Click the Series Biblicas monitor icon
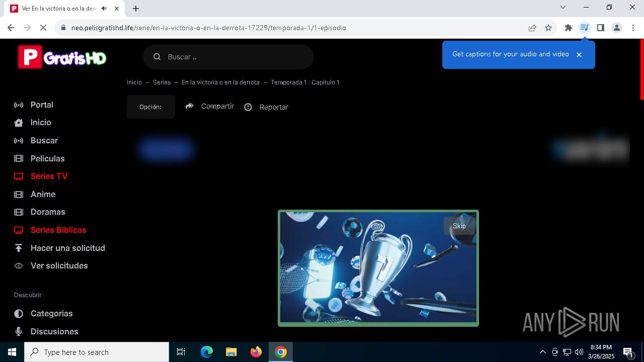Viewport: 644px width, 362px height. click(19, 230)
